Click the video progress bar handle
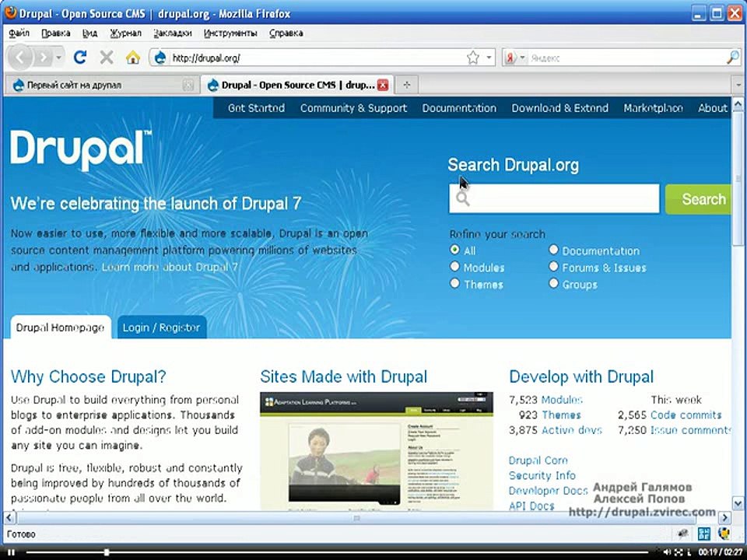 [x=107, y=552]
